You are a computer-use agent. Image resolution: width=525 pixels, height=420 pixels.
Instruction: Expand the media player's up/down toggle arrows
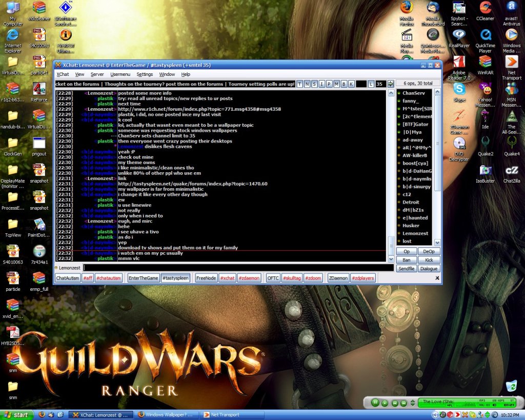pos(413,403)
